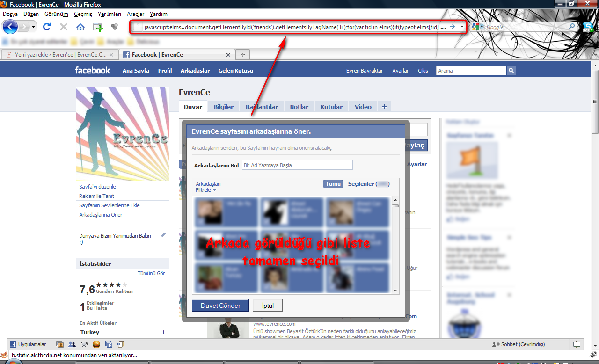Open the Dosya menu
Screen dimensions: 599x364
(x=10, y=14)
